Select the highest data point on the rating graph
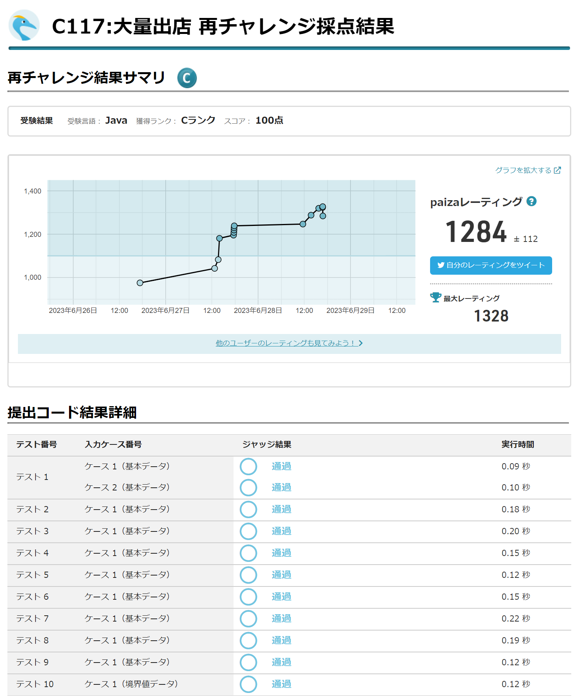 point(322,207)
